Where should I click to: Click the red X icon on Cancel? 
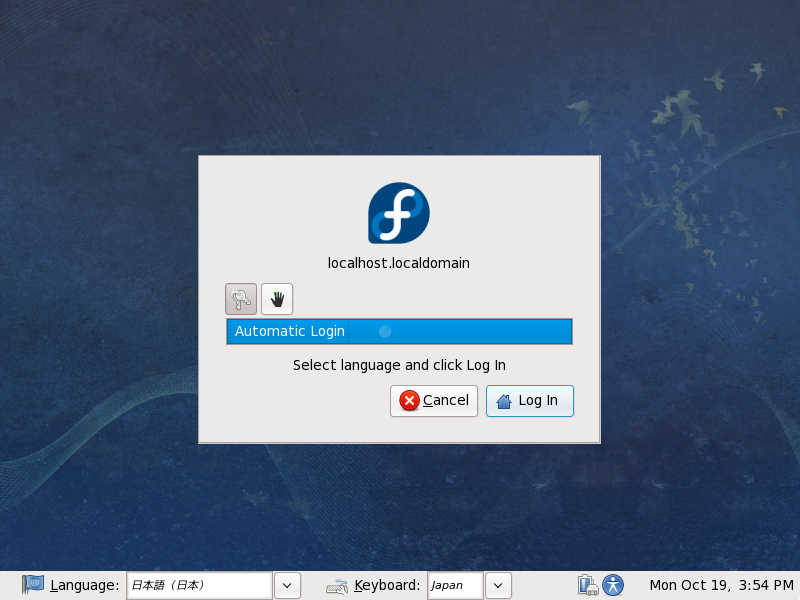pos(409,400)
